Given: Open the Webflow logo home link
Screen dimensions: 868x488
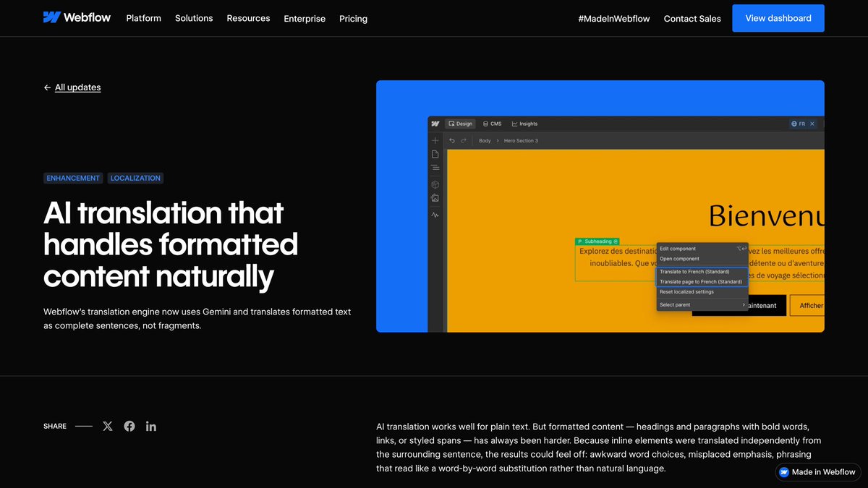Looking at the screenshot, I should [x=77, y=17].
